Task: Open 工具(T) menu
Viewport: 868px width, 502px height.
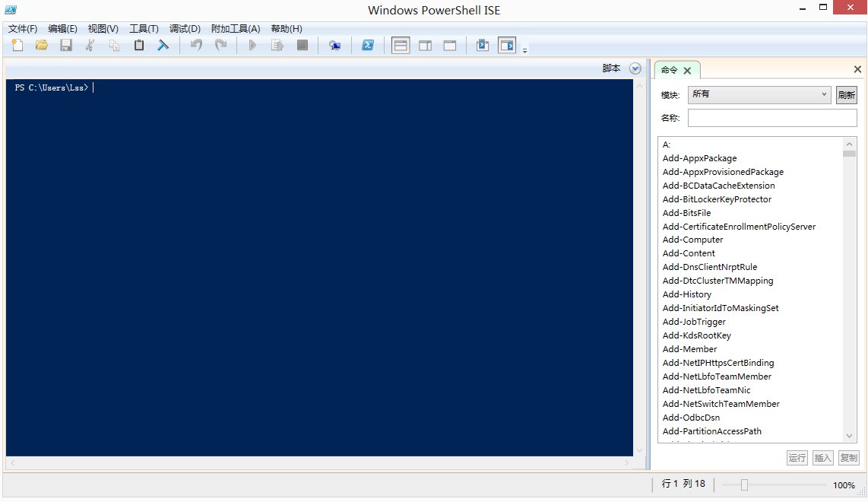Action: pos(144,29)
